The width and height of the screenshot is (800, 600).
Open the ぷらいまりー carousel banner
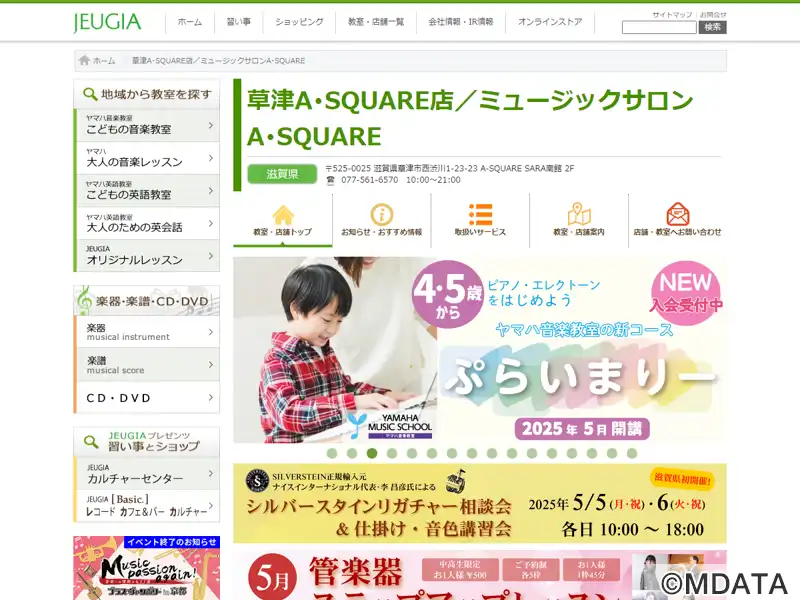pos(480,350)
